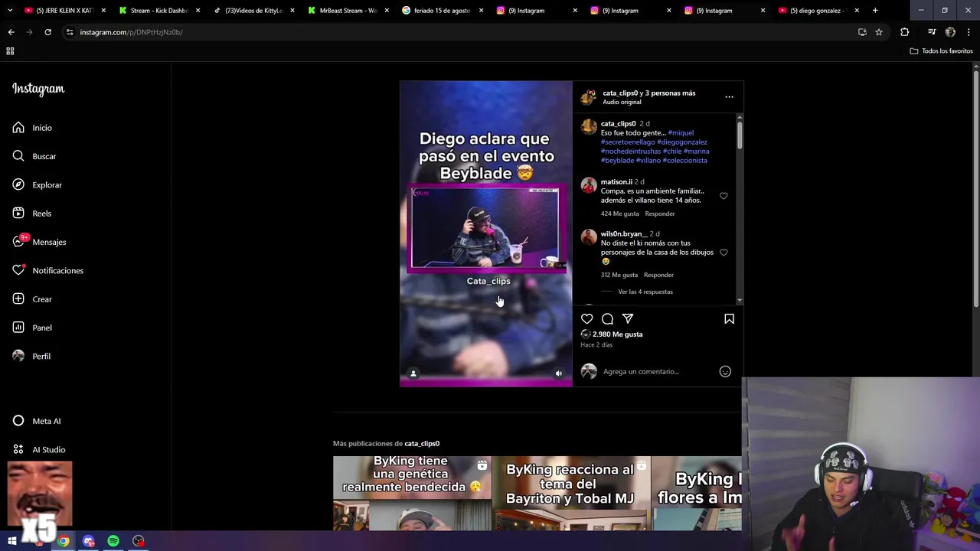Click hashtag #diegogonzalez in caption

click(682, 142)
